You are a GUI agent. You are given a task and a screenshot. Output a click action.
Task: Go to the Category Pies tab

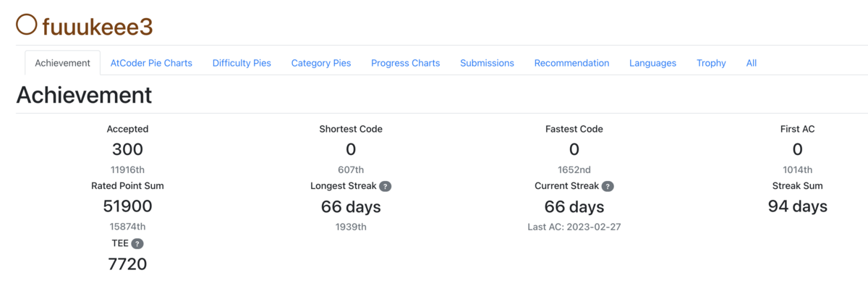321,63
